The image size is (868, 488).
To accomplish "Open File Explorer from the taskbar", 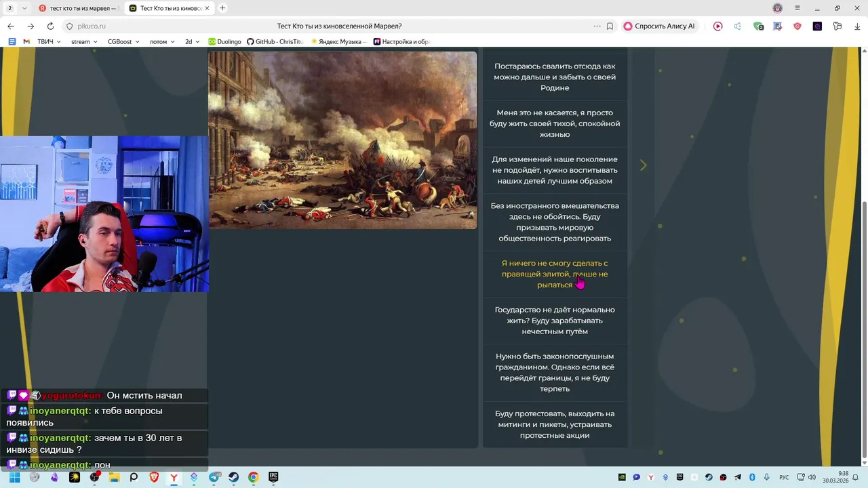I will point(114,477).
